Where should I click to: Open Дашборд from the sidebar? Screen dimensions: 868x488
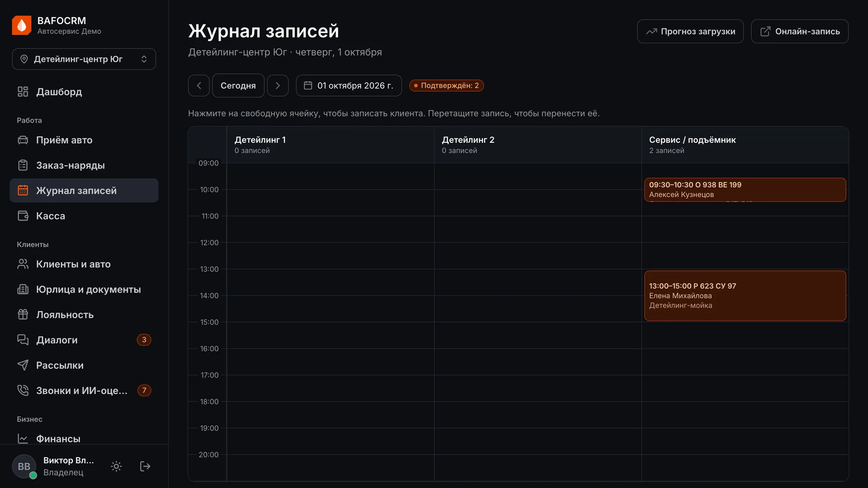(x=84, y=92)
